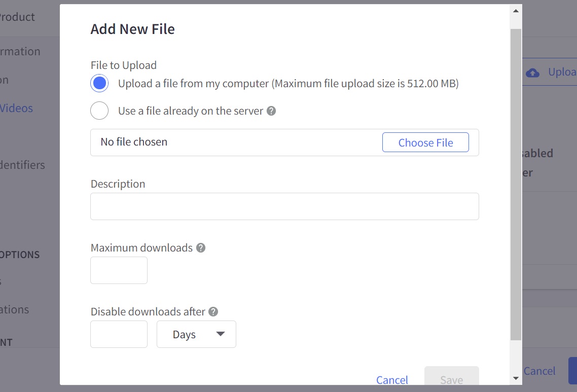Click the background page Cancel link
Image resolution: width=577 pixels, height=392 pixels.
539,371
